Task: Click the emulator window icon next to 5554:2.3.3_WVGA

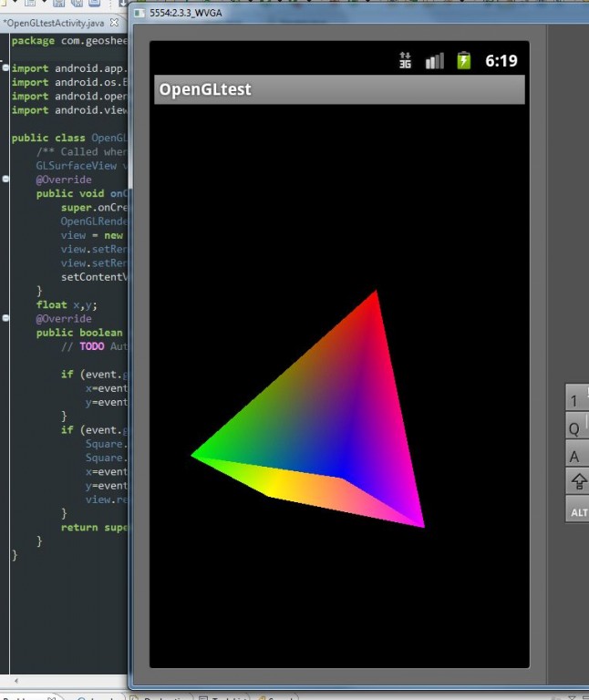Action: coord(139,13)
